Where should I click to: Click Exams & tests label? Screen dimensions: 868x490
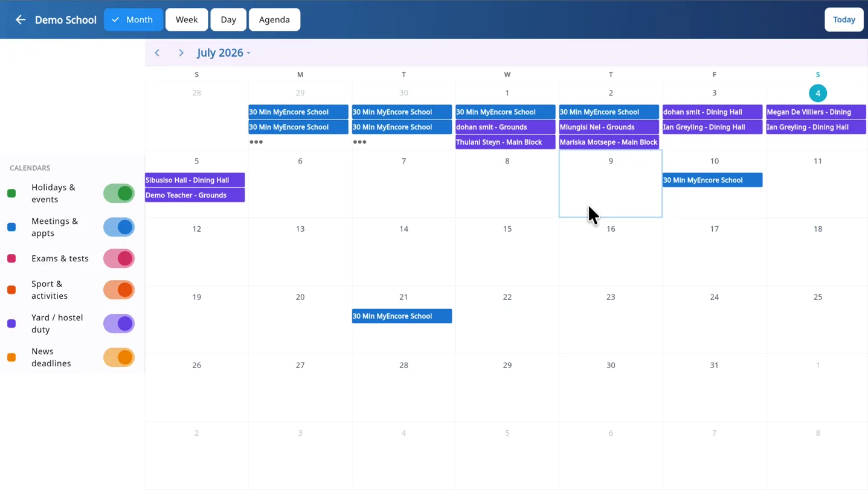pos(60,259)
